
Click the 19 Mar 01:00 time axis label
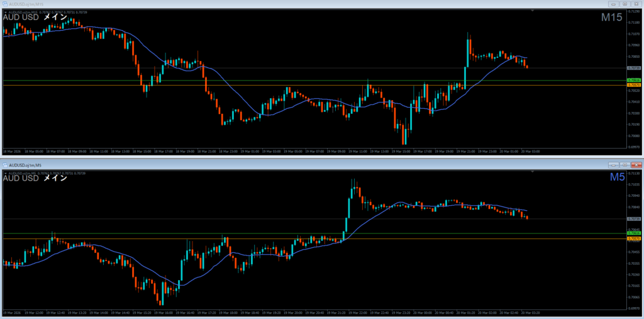click(x=249, y=151)
